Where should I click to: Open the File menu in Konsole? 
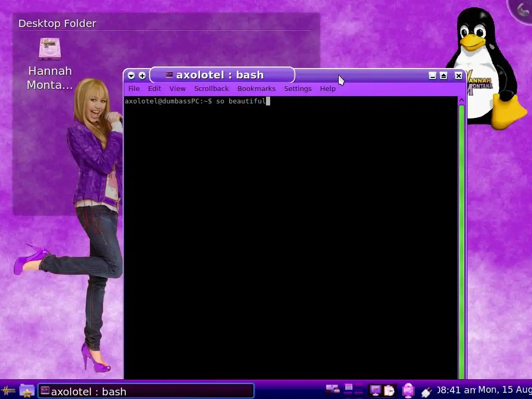[x=134, y=88]
